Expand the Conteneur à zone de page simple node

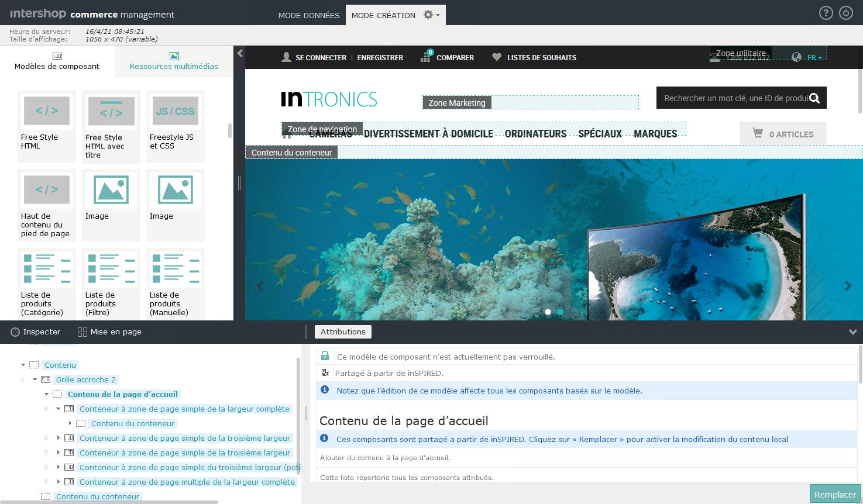pyautogui.click(x=59, y=438)
